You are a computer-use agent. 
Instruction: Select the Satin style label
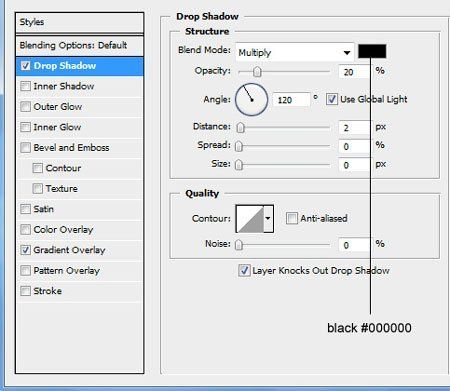point(43,209)
